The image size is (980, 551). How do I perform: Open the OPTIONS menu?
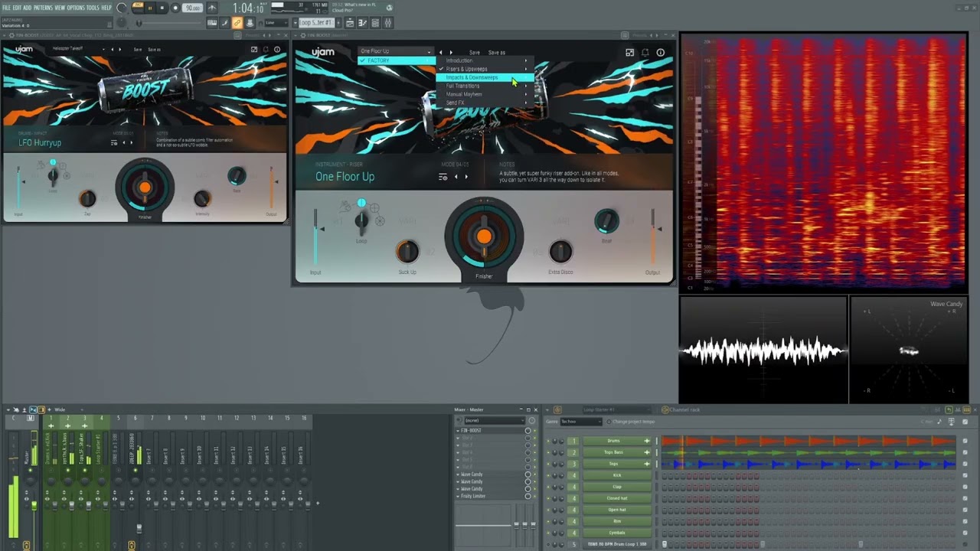(76, 8)
